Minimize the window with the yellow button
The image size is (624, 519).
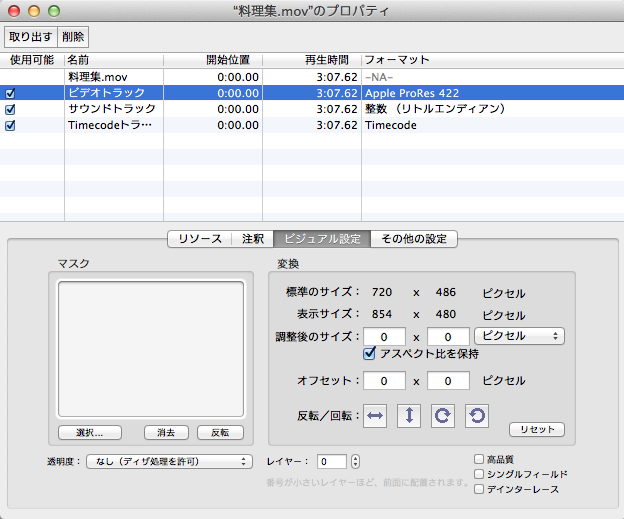34,11
